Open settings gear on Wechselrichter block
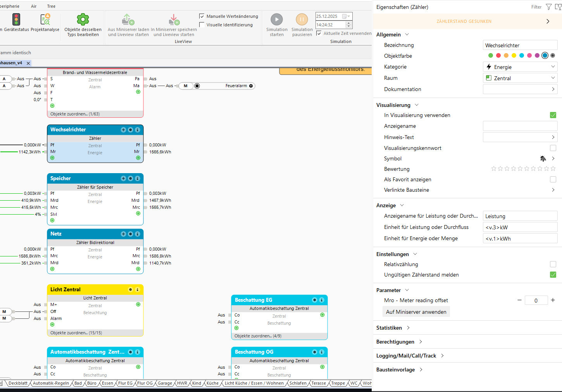This screenshot has width=562, height=392. pyautogui.click(x=131, y=130)
